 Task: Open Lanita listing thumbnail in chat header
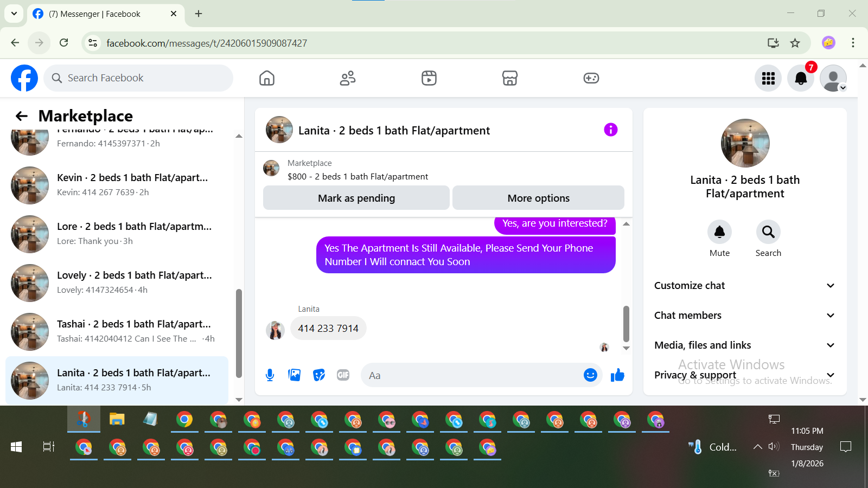279,130
